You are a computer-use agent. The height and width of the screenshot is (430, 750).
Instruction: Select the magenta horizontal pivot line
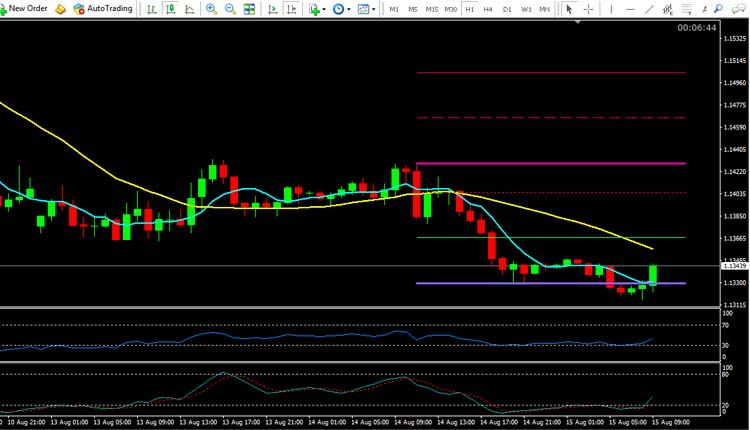click(551, 164)
